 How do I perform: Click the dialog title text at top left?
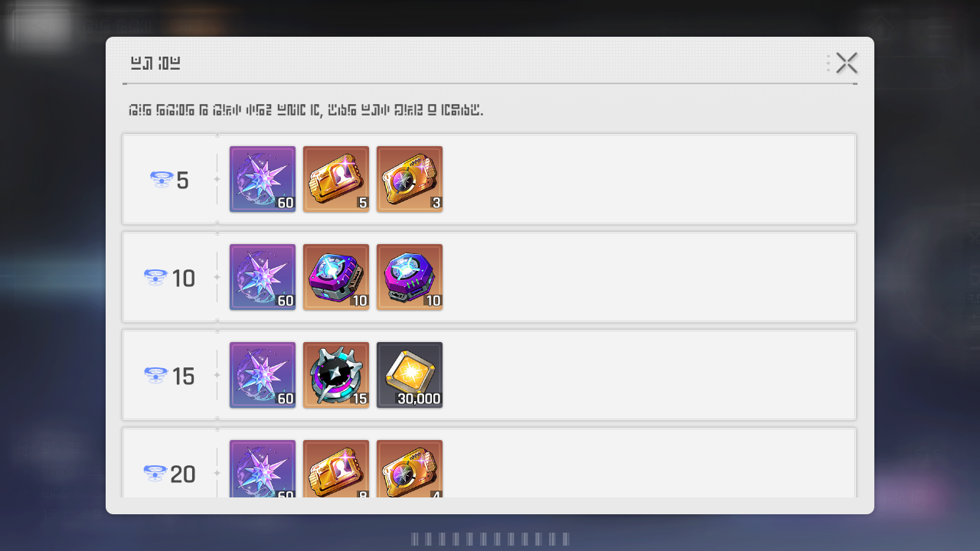coord(155,64)
